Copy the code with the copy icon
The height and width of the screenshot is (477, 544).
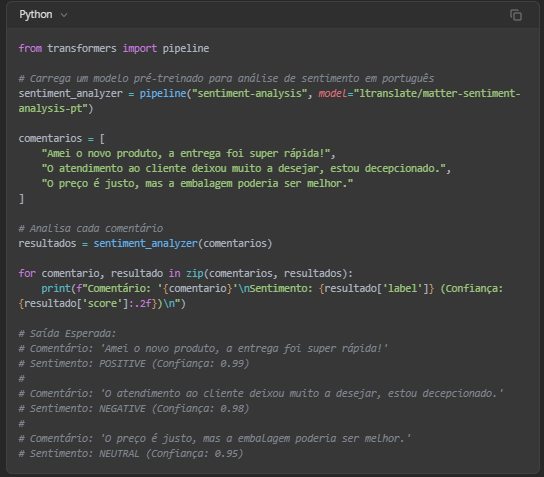[x=516, y=15]
